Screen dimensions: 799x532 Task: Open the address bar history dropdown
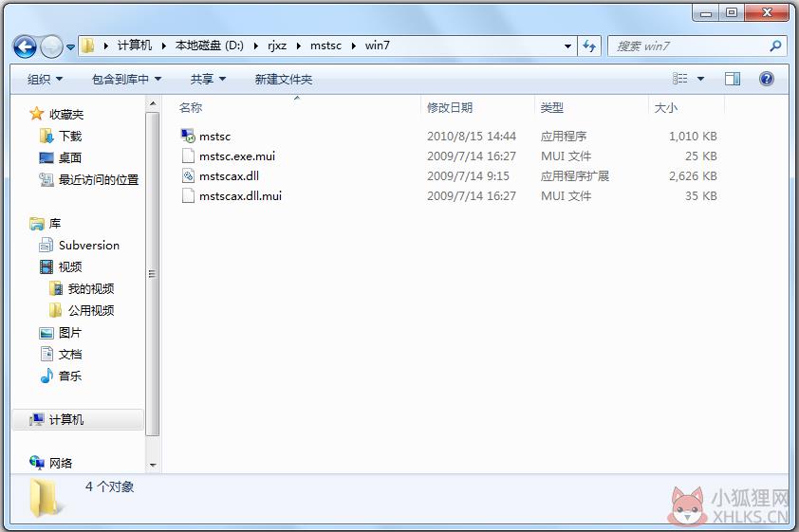point(567,46)
